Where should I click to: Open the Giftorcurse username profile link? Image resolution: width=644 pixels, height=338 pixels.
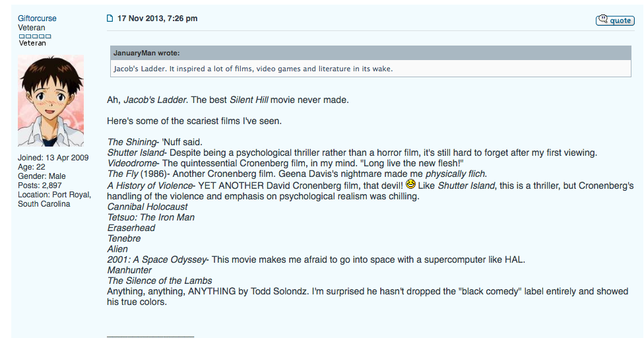(37, 18)
